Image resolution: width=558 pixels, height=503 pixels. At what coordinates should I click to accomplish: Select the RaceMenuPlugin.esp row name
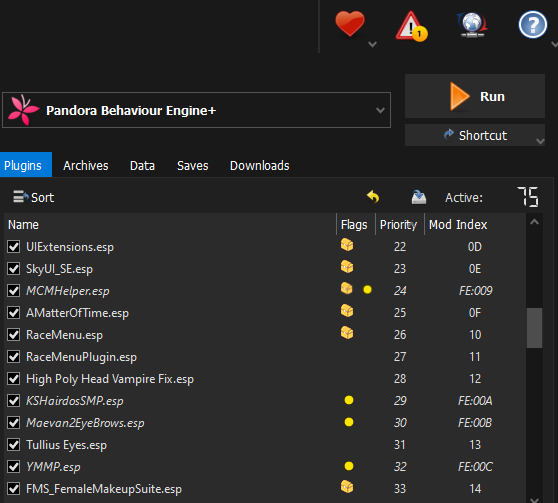(x=81, y=357)
